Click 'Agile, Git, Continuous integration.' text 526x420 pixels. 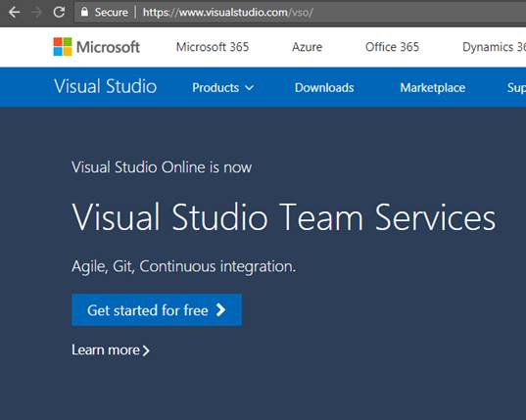(x=184, y=267)
